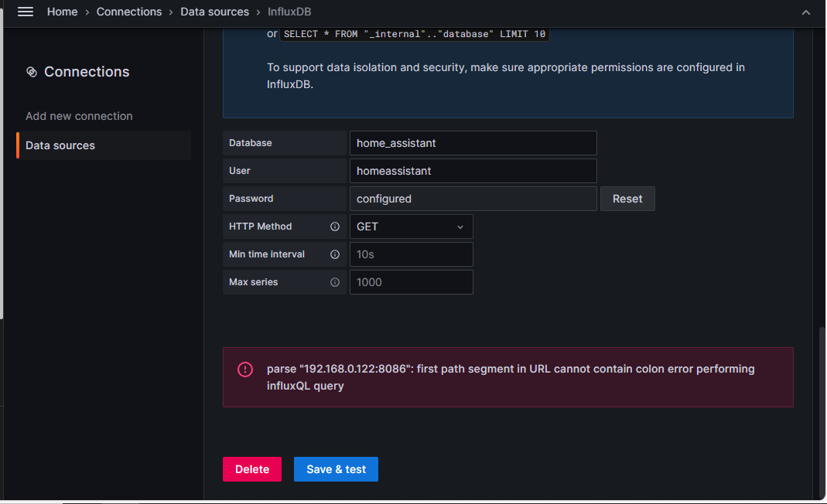The image size is (827, 504).
Task: Click the Min time interval label
Action: click(x=267, y=254)
